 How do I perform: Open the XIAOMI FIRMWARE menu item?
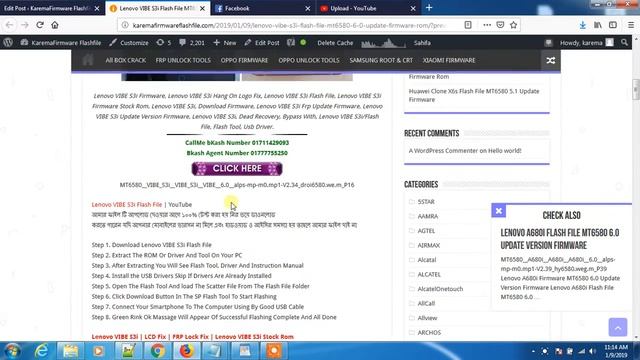[x=449, y=60]
